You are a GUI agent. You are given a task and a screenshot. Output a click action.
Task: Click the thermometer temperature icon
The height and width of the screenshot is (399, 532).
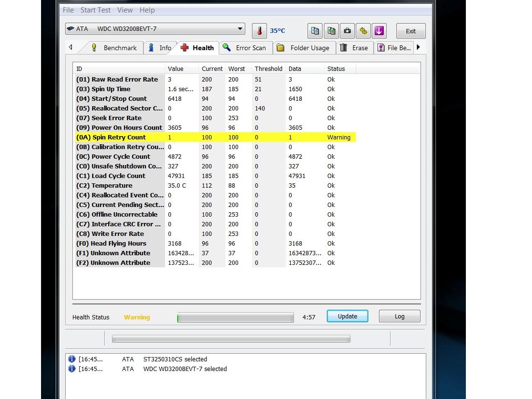(x=259, y=31)
